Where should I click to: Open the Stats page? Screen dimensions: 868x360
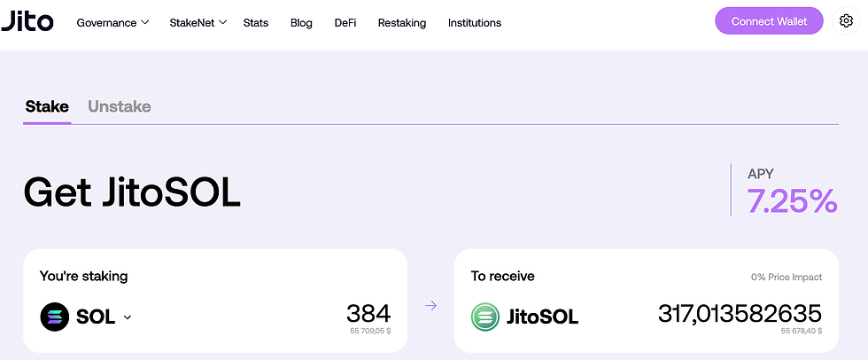[x=256, y=23]
